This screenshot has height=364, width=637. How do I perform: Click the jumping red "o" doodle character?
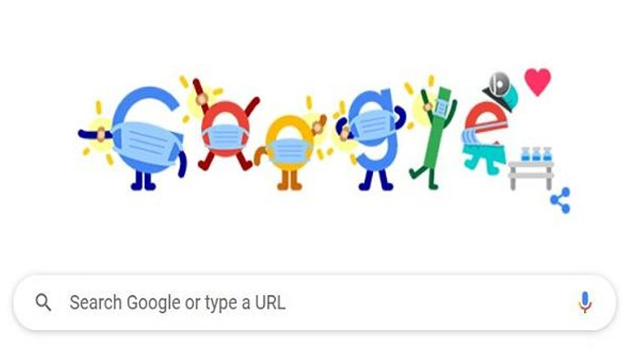click(226, 126)
